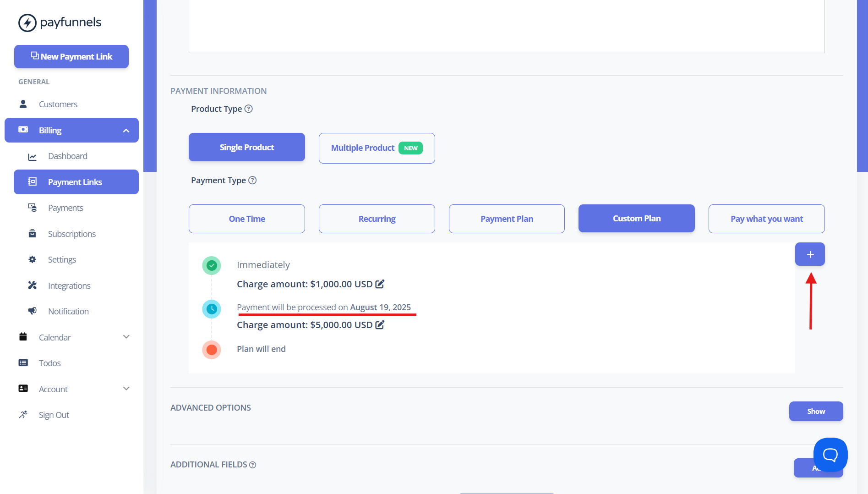Viewport: 868px width, 494px height.
Task: Select the Single Product type
Action: click(x=247, y=147)
